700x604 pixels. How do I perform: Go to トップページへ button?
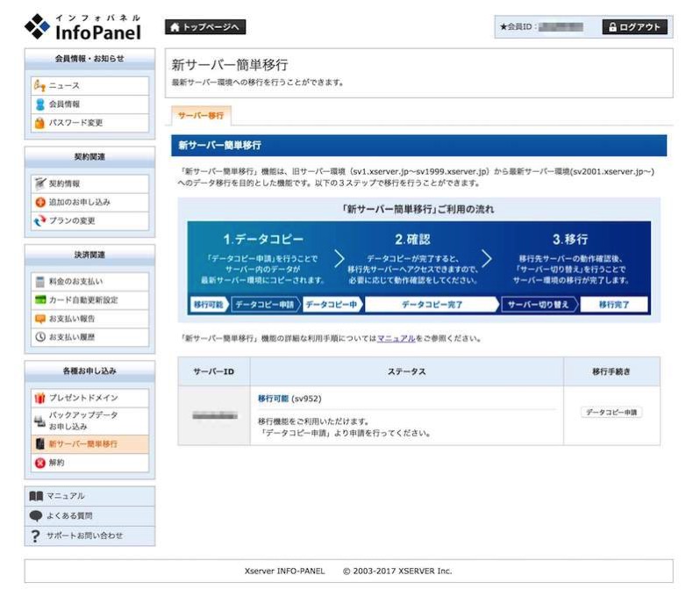205,27
